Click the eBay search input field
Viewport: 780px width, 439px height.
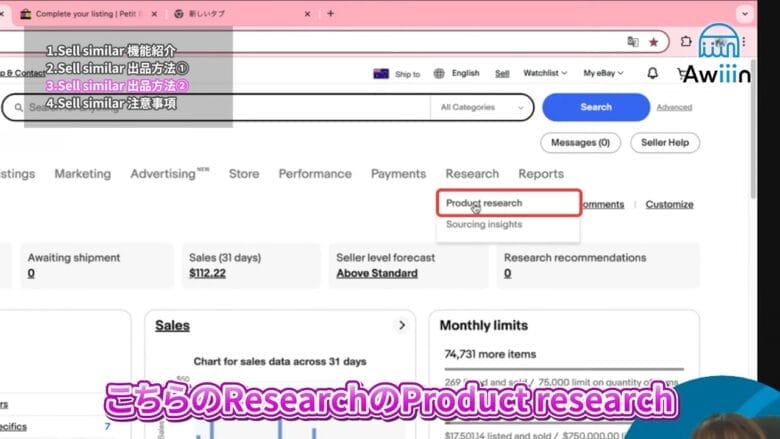click(216, 107)
